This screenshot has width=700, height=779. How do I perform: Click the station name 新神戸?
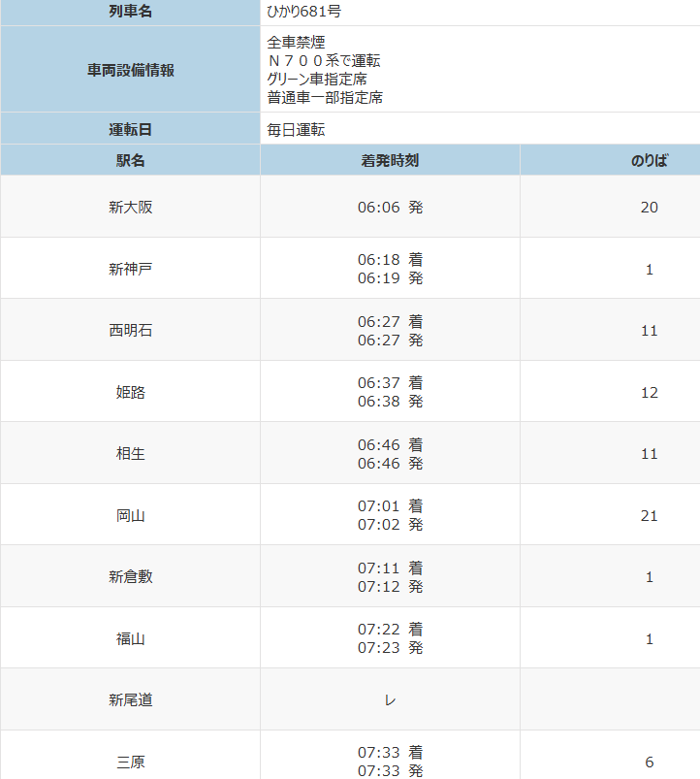pos(131,270)
